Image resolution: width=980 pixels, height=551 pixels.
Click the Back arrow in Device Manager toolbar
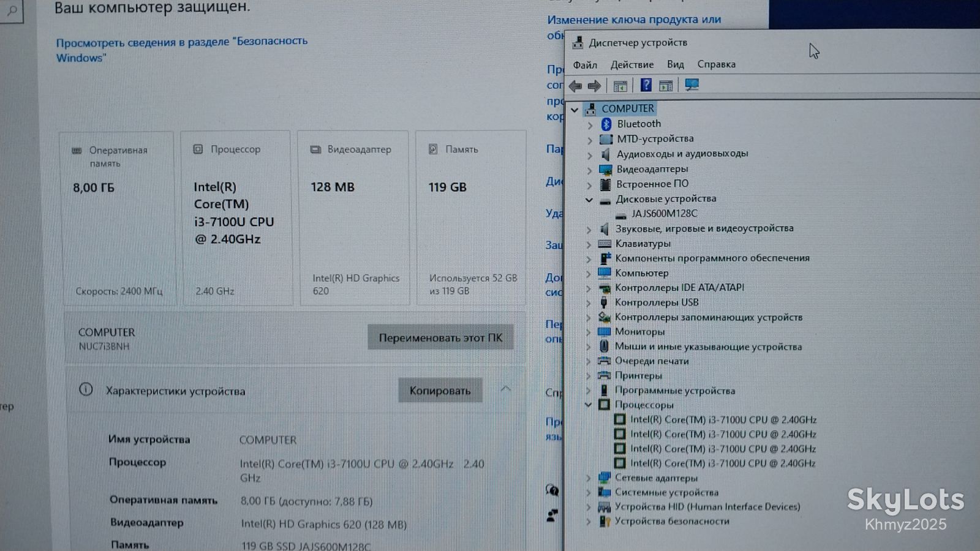(575, 86)
